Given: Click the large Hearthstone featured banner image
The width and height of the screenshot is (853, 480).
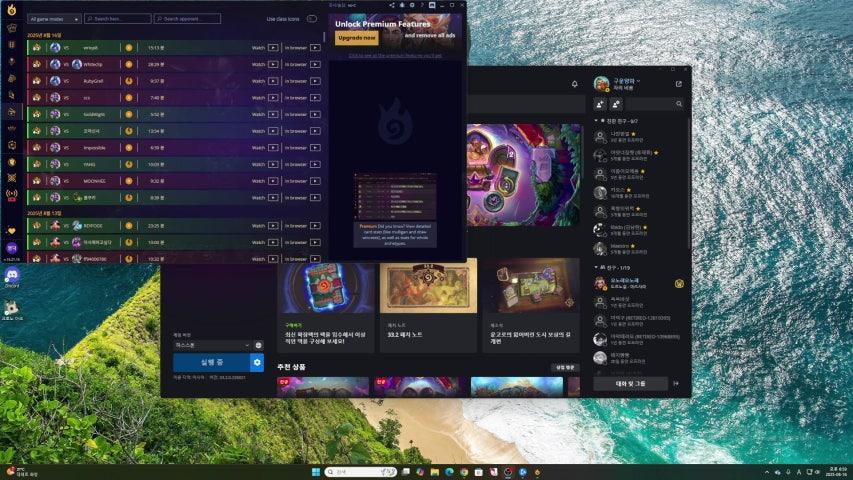Looking at the screenshot, I should tap(524, 175).
